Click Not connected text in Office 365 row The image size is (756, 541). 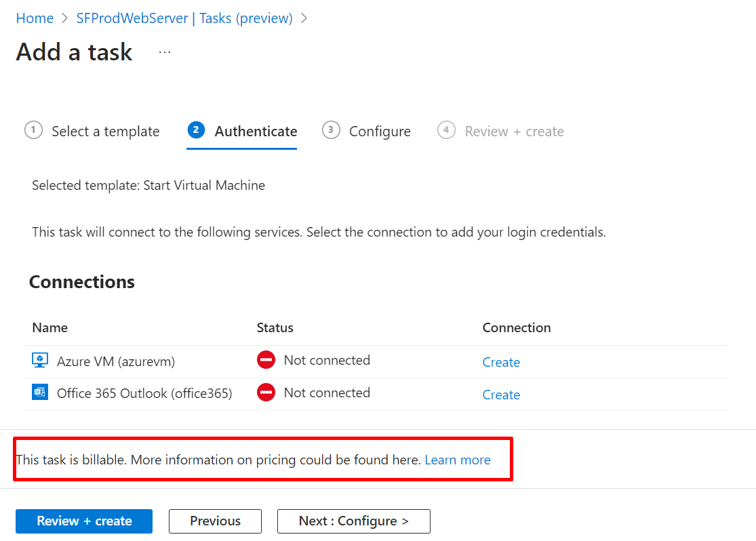(327, 393)
